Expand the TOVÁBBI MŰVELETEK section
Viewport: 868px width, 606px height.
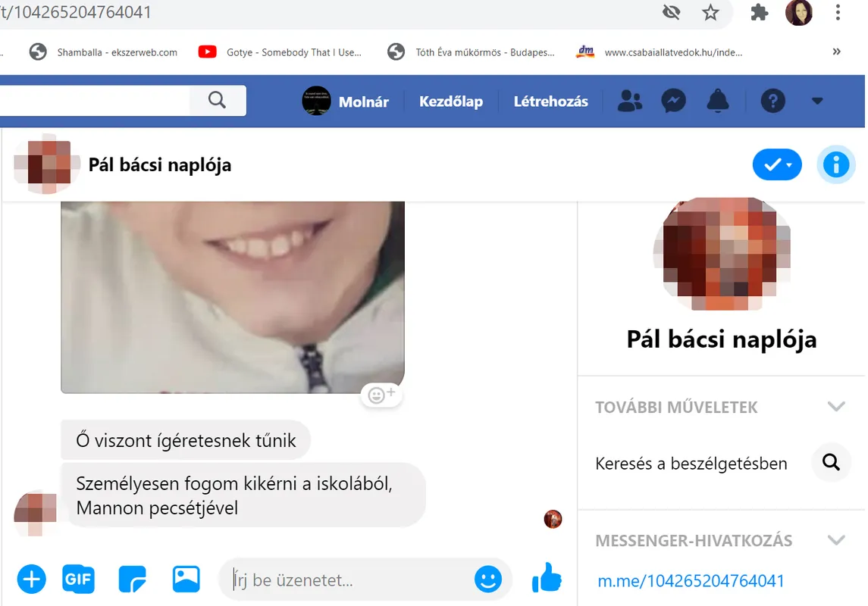[x=835, y=407]
